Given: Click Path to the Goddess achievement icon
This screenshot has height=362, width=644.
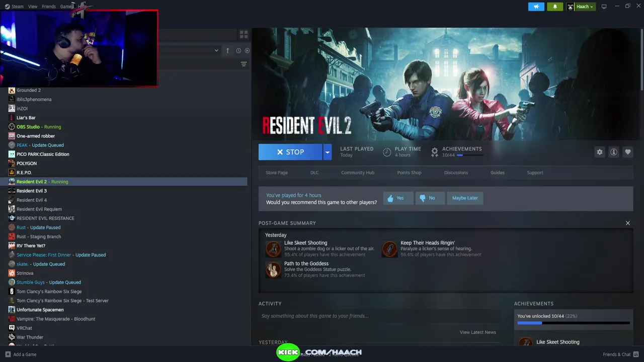Looking at the screenshot, I should (x=273, y=269).
